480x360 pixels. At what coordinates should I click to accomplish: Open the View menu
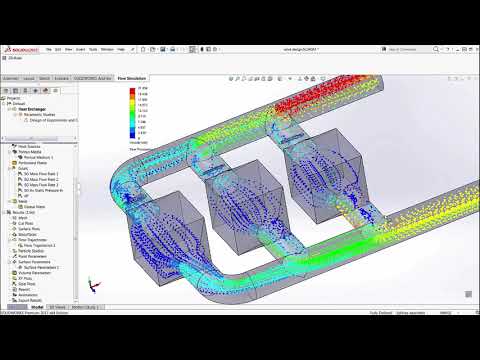(x=69, y=49)
